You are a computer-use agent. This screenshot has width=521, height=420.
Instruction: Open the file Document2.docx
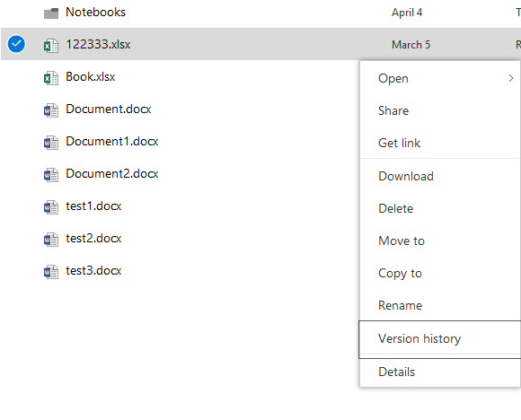(112, 173)
